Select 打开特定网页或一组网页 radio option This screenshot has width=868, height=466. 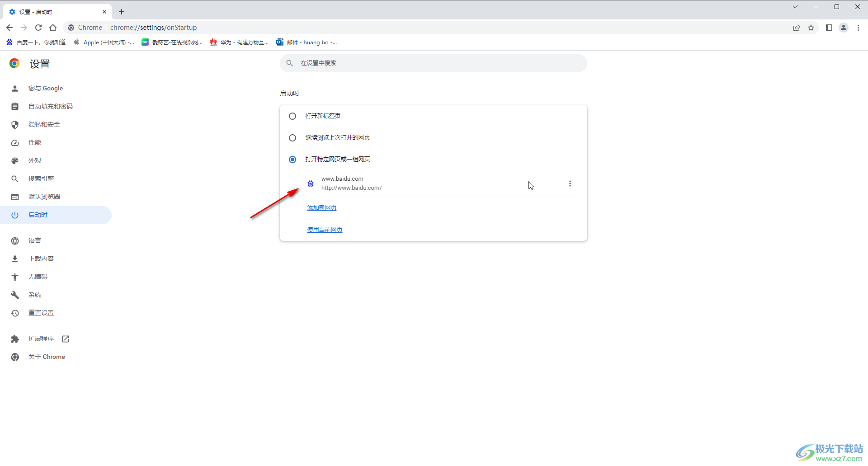292,160
